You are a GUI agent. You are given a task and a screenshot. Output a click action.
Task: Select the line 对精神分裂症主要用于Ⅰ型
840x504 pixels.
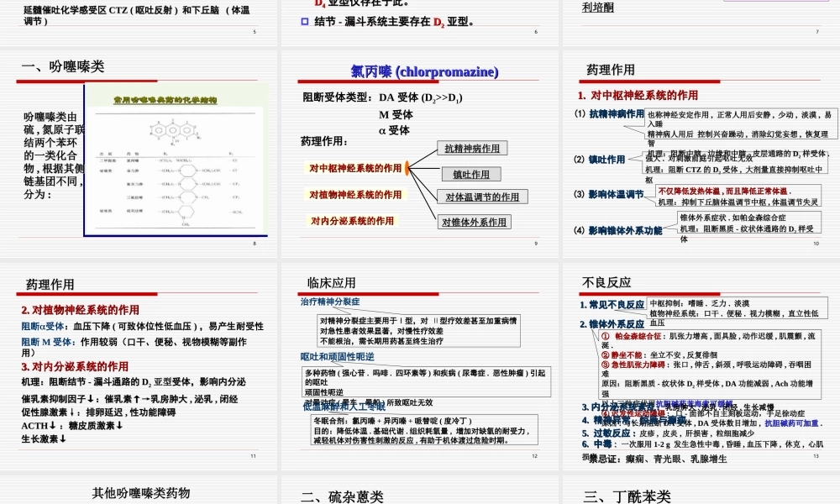tap(418, 321)
